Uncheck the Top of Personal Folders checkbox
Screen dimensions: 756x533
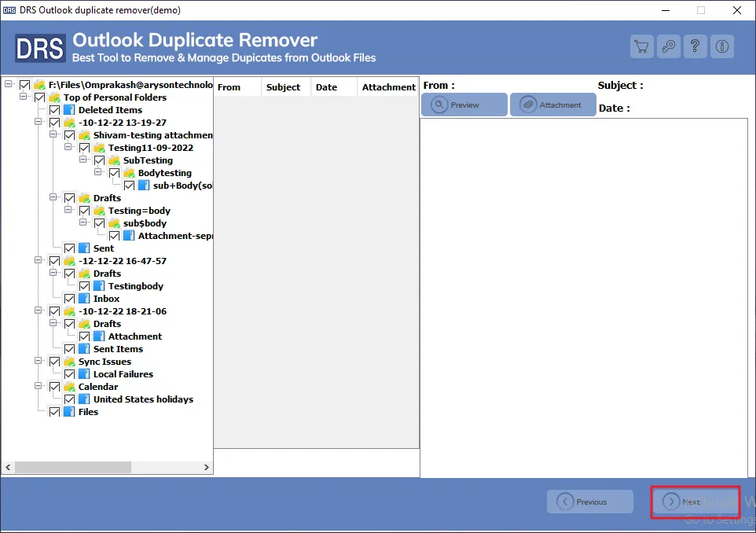(x=39, y=97)
